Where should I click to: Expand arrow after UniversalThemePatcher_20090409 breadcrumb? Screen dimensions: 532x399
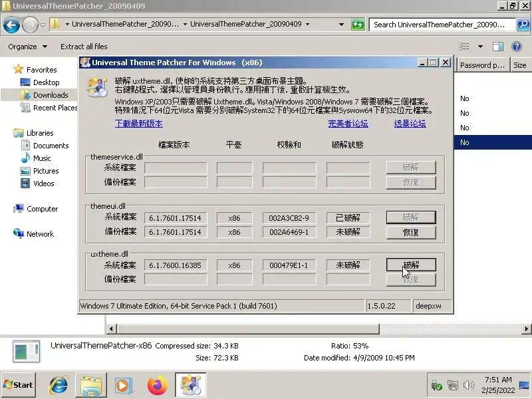tap(307, 24)
